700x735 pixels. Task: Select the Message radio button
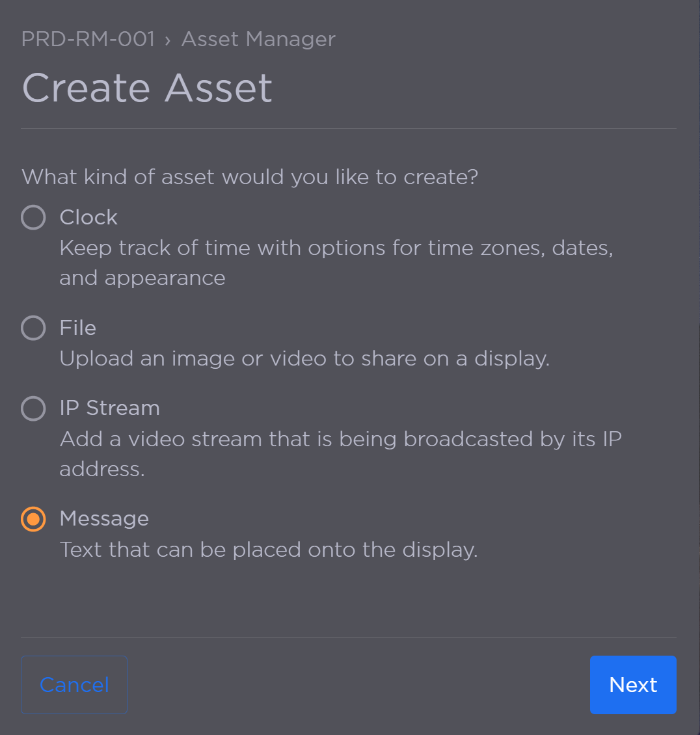pos(33,519)
